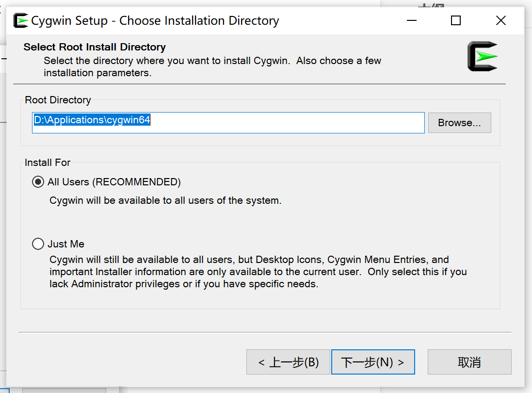
Task: Cancel setup with the 取消 button
Action: click(469, 362)
